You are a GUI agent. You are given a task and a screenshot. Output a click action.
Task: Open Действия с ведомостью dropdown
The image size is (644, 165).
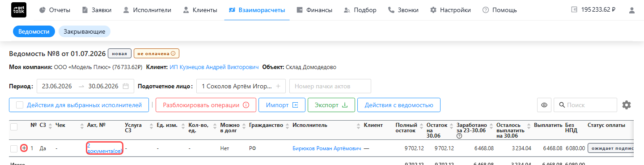pos(399,105)
